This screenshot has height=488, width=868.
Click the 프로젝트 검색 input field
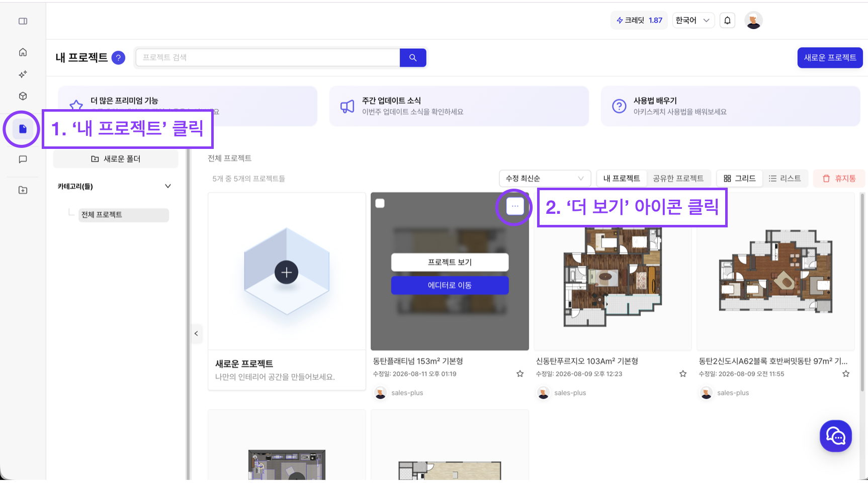coord(268,58)
